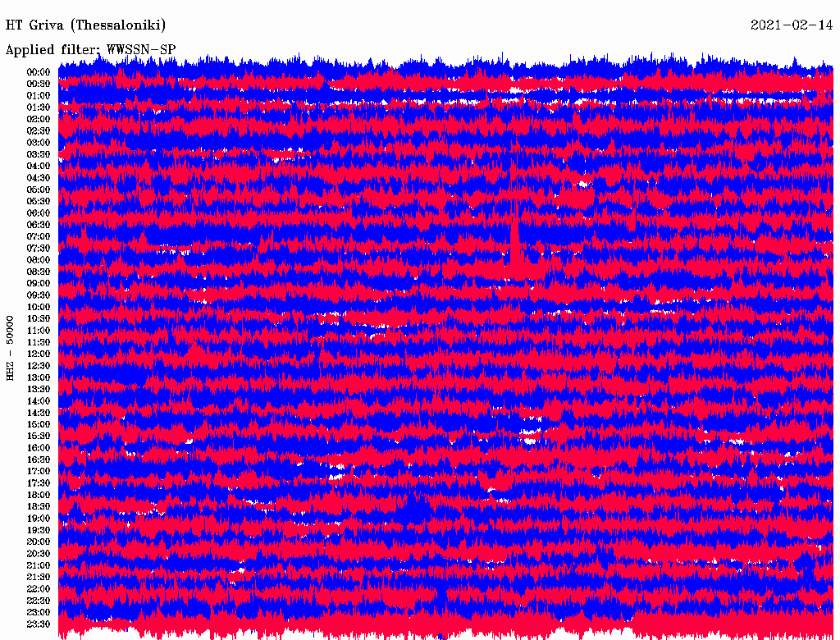Select the 22:30 time label
This screenshot has width=840, height=640.
(x=39, y=601)
